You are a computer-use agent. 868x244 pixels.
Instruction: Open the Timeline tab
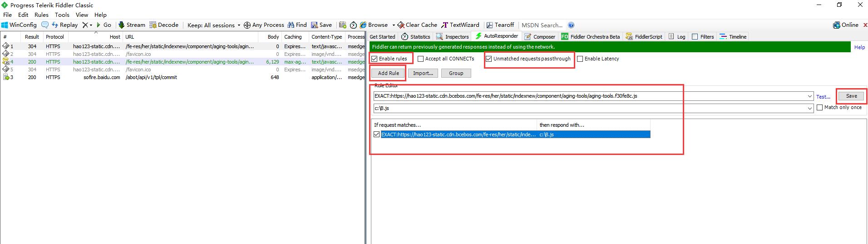tap(733, 37)
